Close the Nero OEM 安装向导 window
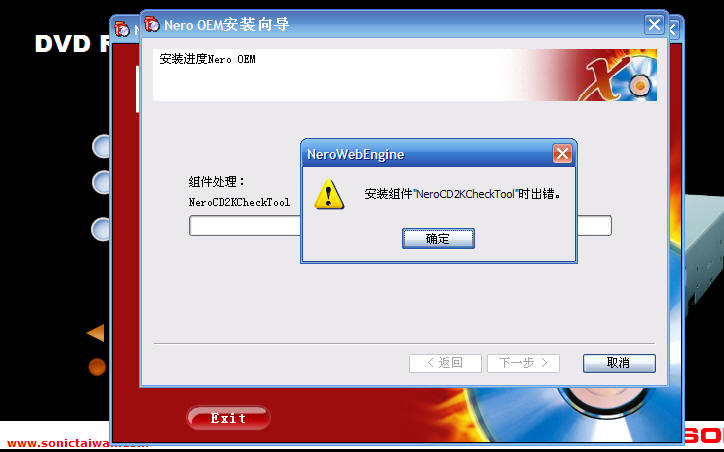 (654, 24)
